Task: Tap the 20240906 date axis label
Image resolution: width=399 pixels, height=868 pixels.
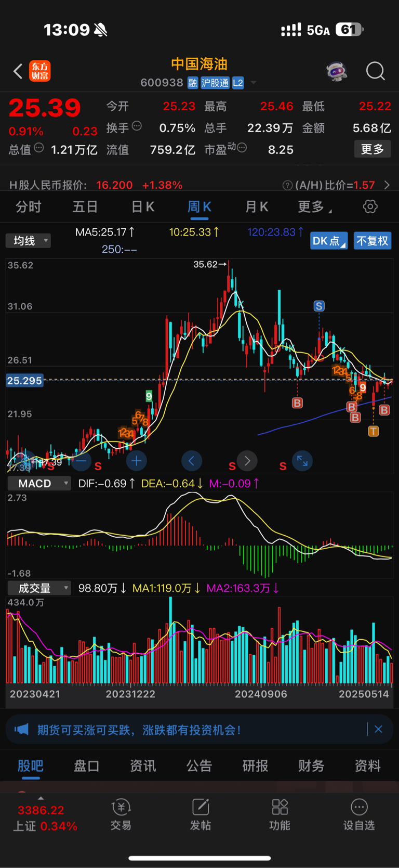Action: click(260, 694)
